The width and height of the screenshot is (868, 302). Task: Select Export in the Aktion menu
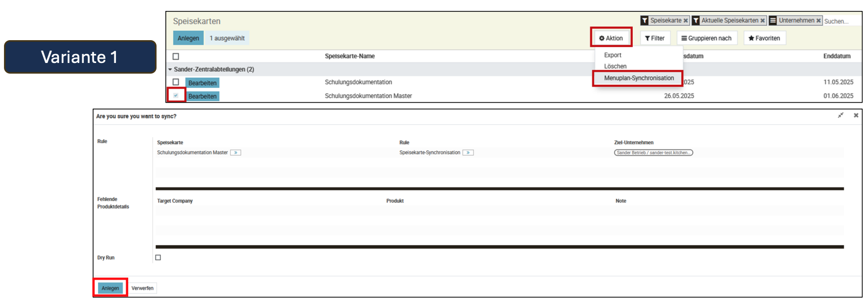[x=613, y=55]
